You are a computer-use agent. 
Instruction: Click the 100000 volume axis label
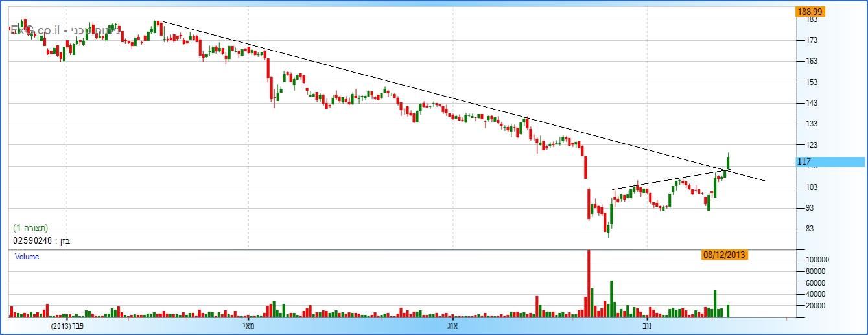(x=816, y=259)
